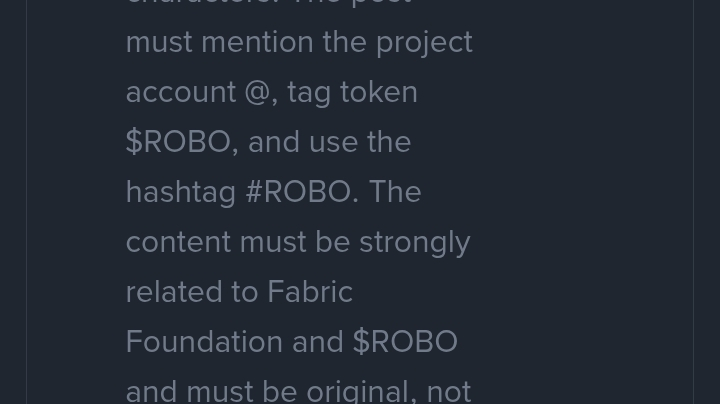The image size is (720, 404).
Task: Click the words 'tag token'
Action: tap(352, 92)
